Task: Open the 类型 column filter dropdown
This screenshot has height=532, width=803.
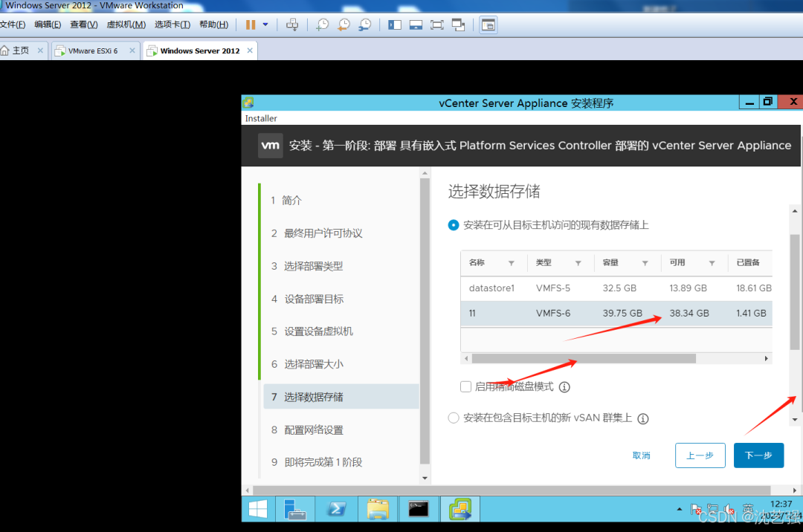Action: click(578, 263)
